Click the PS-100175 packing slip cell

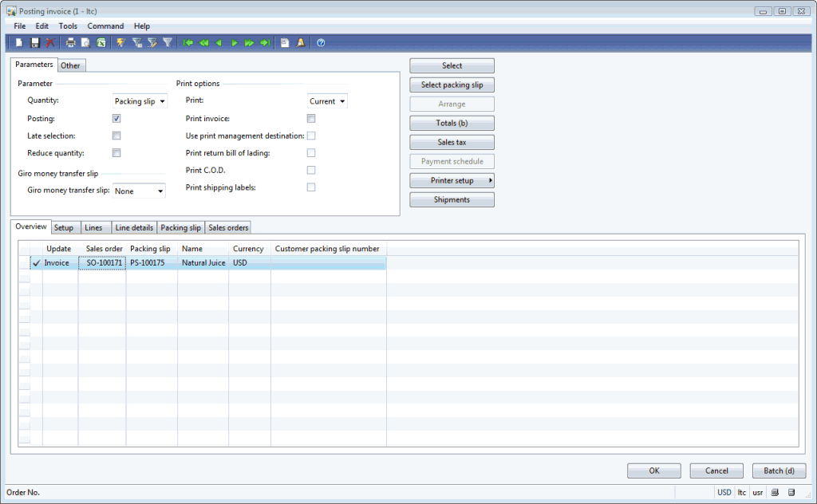point(152,263)
